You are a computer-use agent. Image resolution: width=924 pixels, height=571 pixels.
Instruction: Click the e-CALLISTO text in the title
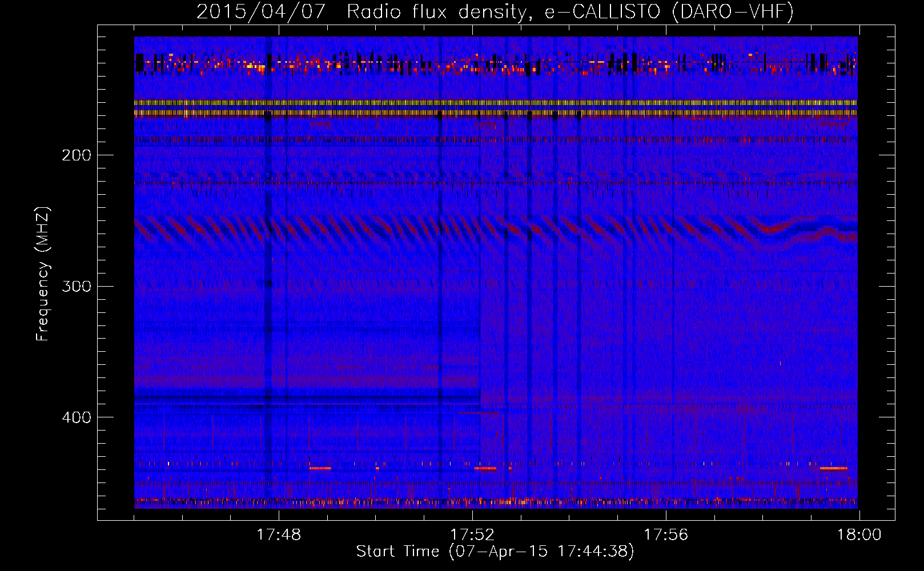coord(602,11)
